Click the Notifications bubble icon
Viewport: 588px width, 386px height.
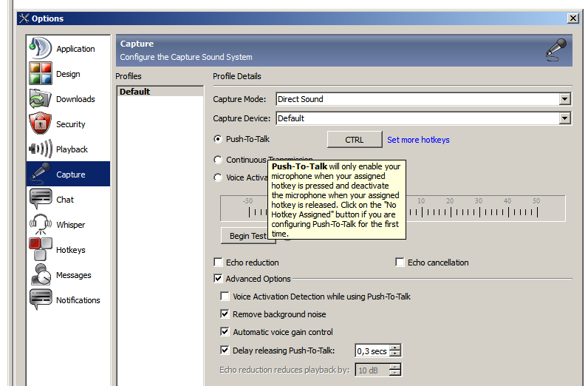[40, 299]
